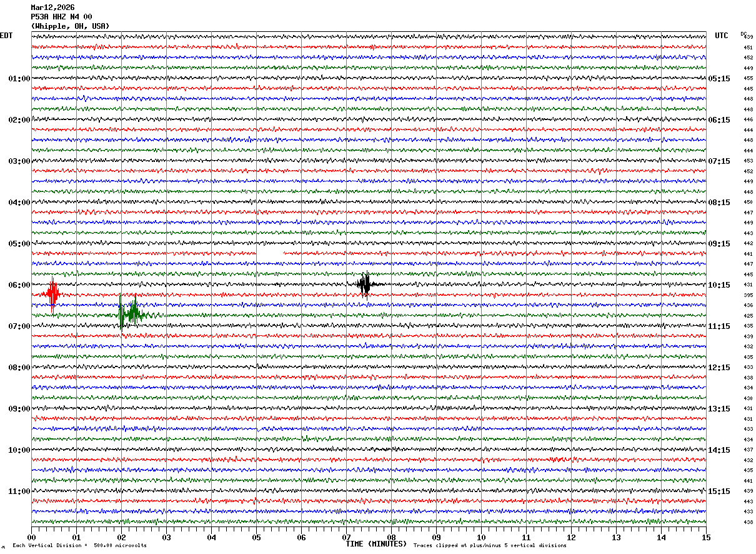Click the green seismic burst near minute 2
Screen dimensions: 756x554
pyautogui.click(x=131, y=313)
